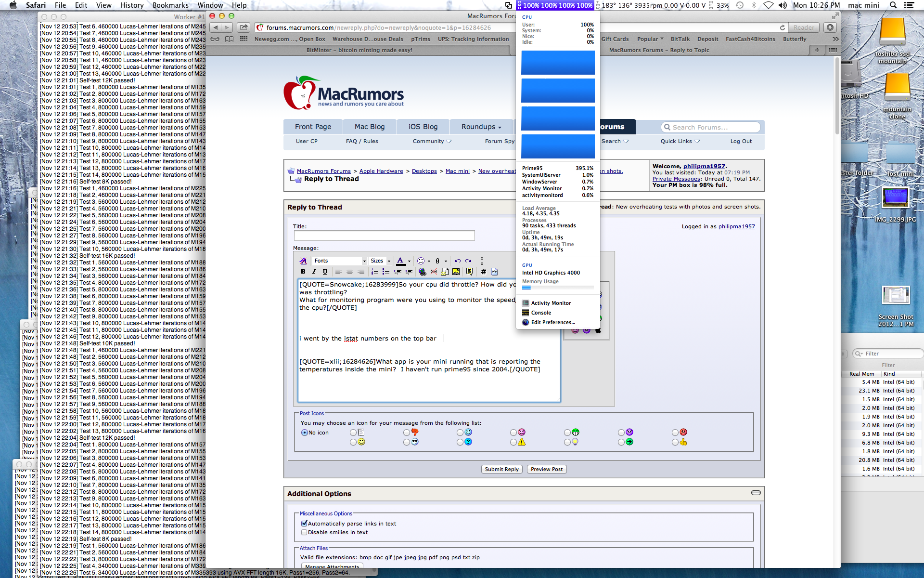The image size is (924, 578).
Task: Undo the last edit in the editor
Action: (x=457, y=261)
